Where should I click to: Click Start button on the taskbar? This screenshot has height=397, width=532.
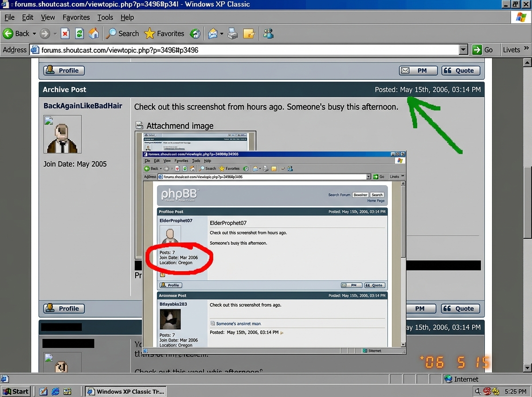16,391
